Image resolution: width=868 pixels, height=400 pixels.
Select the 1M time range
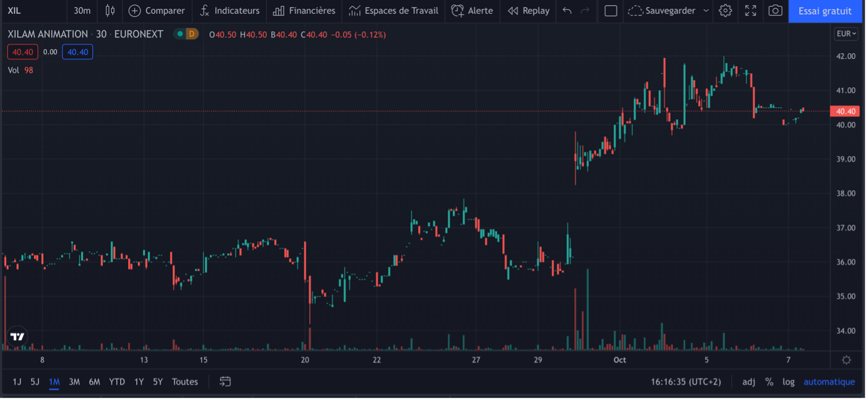pos(54,382)
